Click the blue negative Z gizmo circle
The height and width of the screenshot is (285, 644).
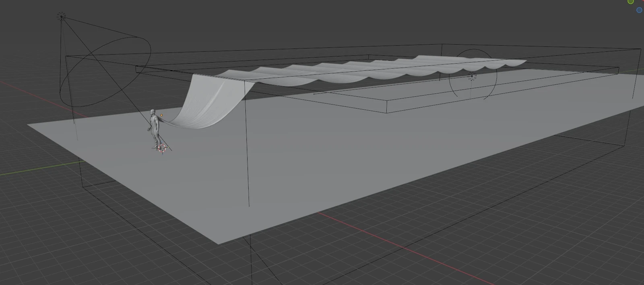(x=639, y=10)
